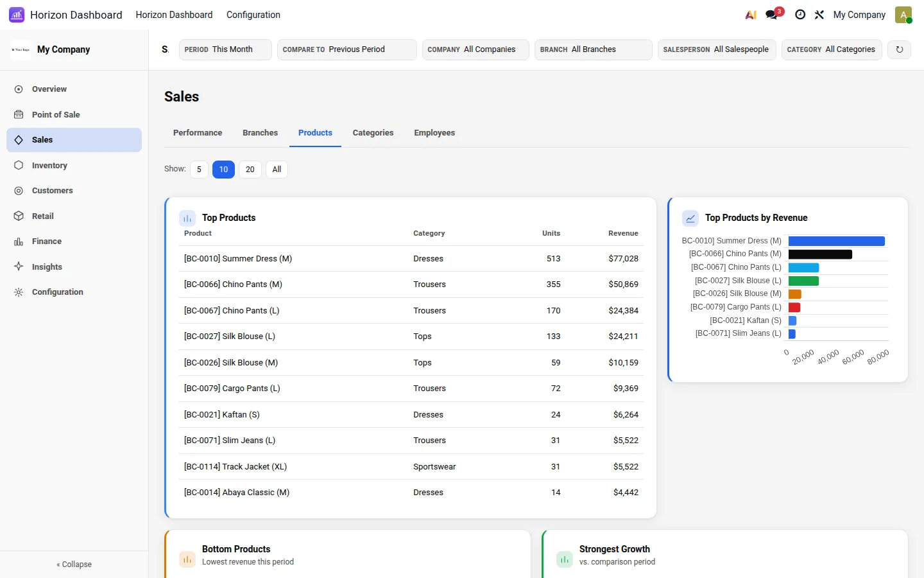
Task: Select the [BC-0027] Silk Blouse (L) table row
Action: [411, 337]
